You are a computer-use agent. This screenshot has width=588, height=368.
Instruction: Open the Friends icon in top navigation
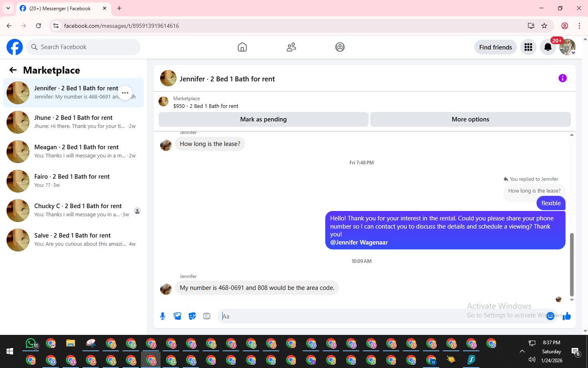click(291, 47)
